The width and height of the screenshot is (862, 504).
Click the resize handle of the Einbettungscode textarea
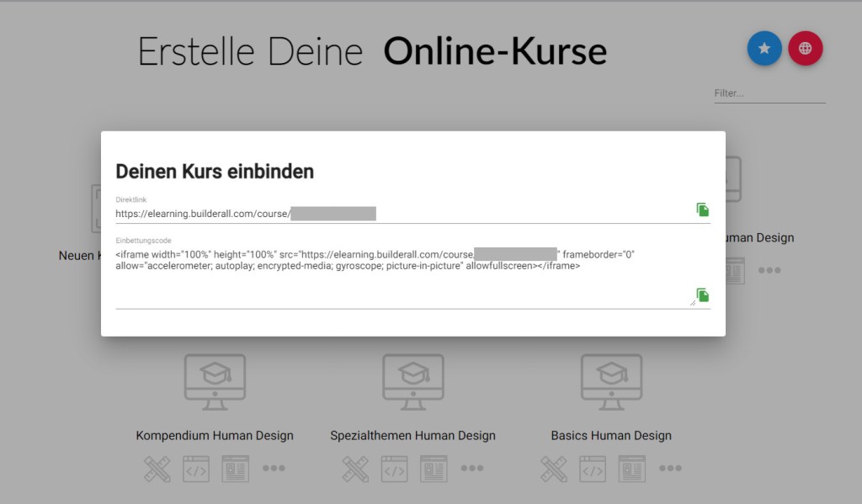pos(692,302)
